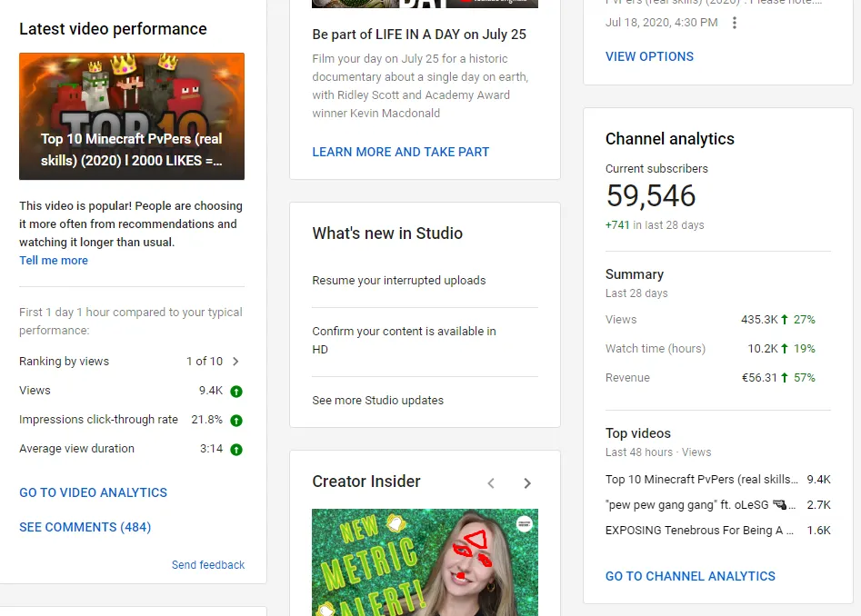
Task: Open "pew pew gang gang" top video entry
Action: pyautogui.click(x=700, y=505)
